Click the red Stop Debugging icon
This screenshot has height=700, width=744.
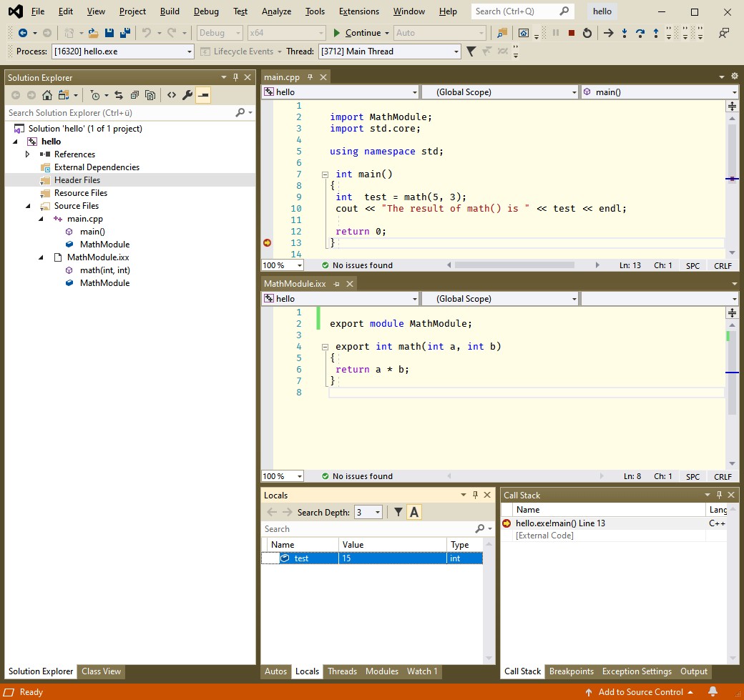click(x=570, y=33)
